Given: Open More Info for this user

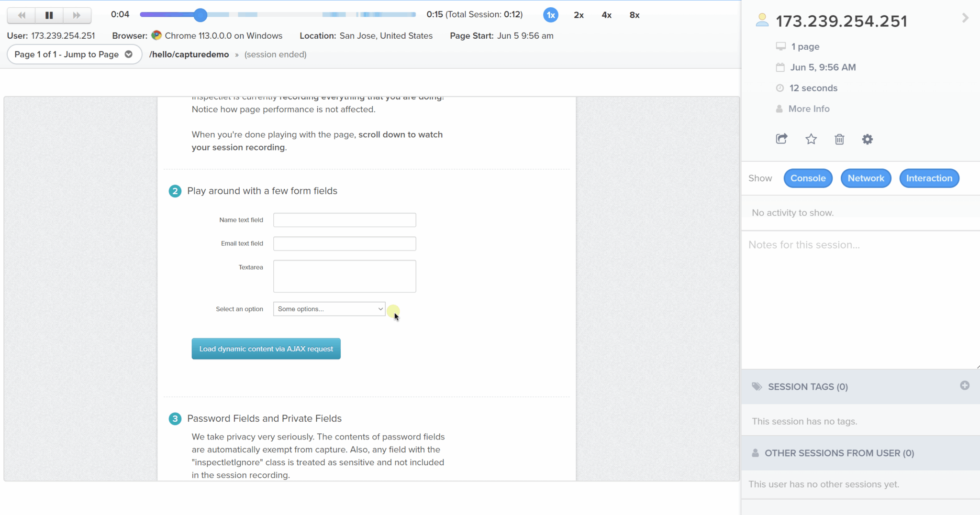Looking at the screenshot, I should [809, 109].
